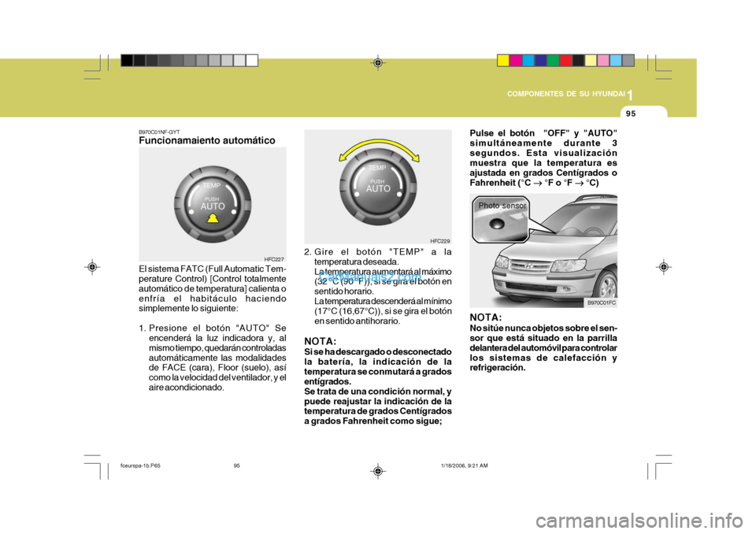This screenshot has height=534, width=756.
Task: Click step '1. Presione el botón "AUTO"'
Action: (213, 358)
